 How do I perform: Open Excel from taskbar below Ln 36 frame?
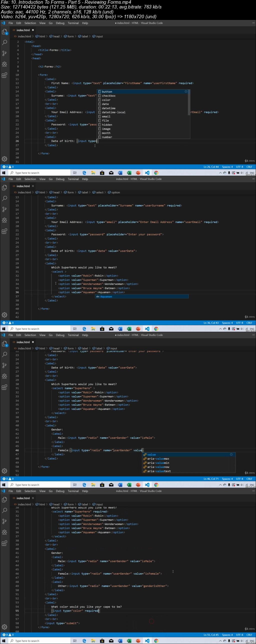coord(129,329)
